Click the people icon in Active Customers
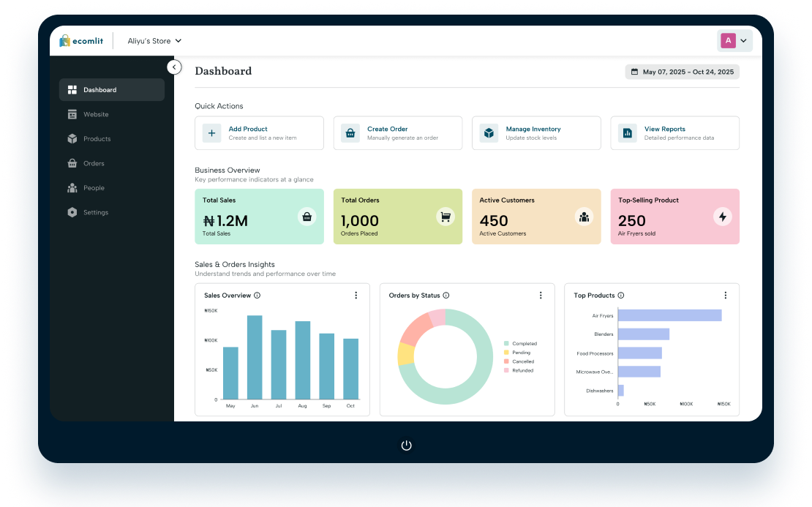 [584, 217]
